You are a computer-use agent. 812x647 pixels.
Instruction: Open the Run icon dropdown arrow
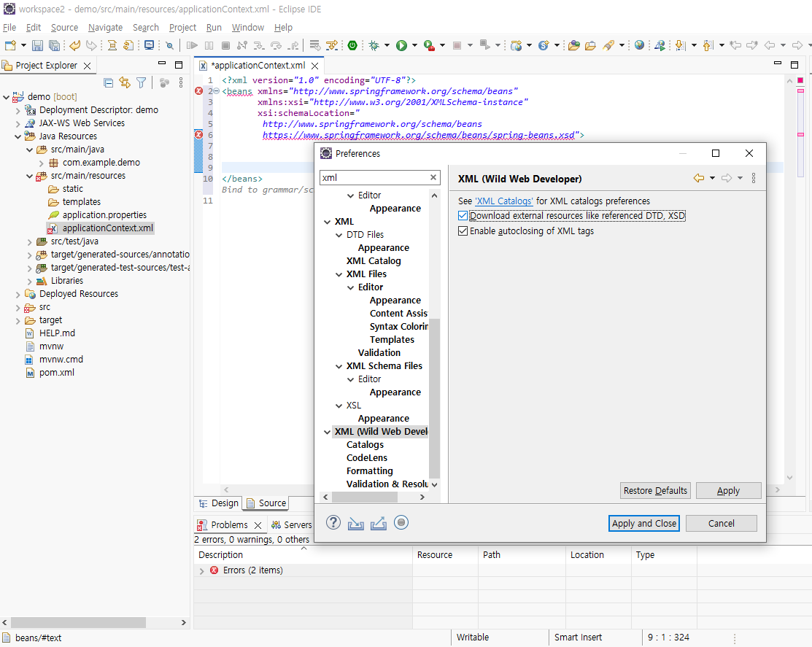click(414, 45)
